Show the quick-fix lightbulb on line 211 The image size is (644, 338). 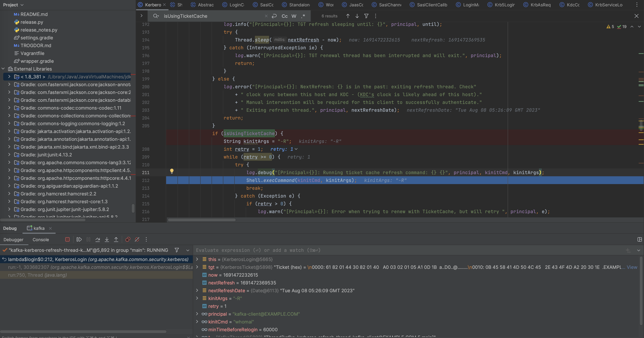tap(172, 171)
